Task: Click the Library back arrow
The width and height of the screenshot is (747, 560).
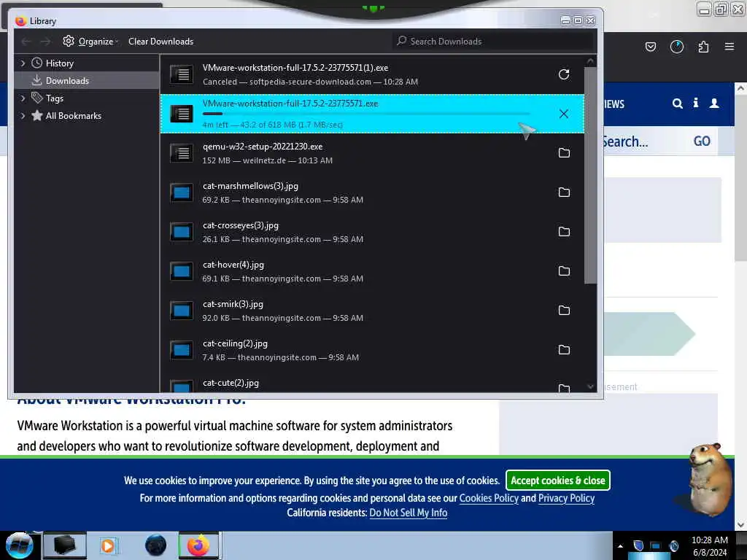Action: tap(26, 42)
